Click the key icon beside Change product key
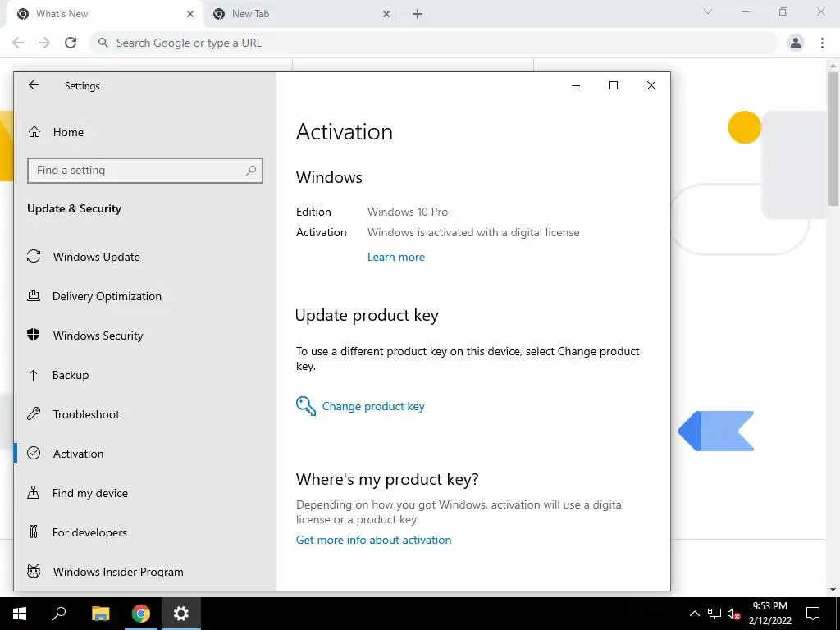The image size is (840, 630). (x=306, y=406)
